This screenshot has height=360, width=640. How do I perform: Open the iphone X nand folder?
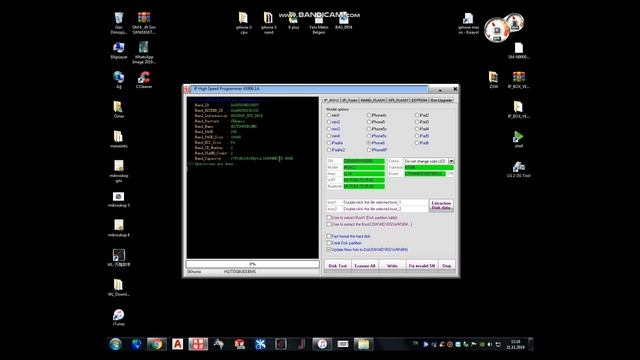[268, 22]
